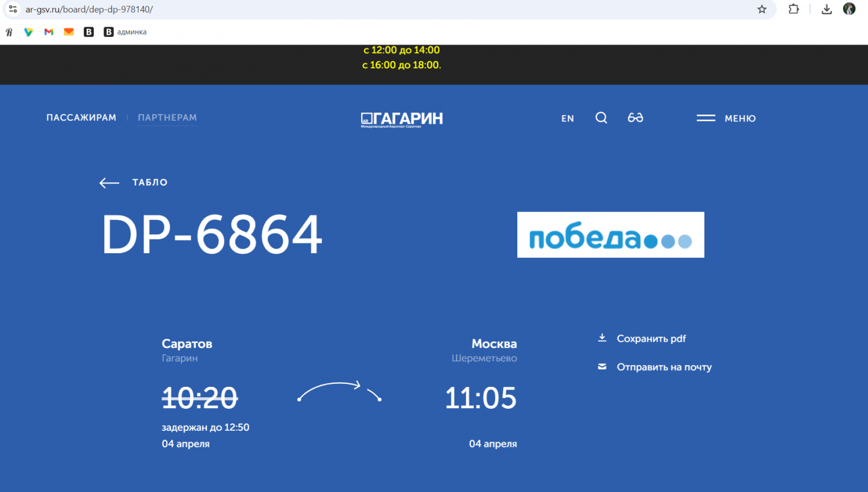Bookmark this page with the star icon
The image size is (868, 492).
[x=762, y=9]
